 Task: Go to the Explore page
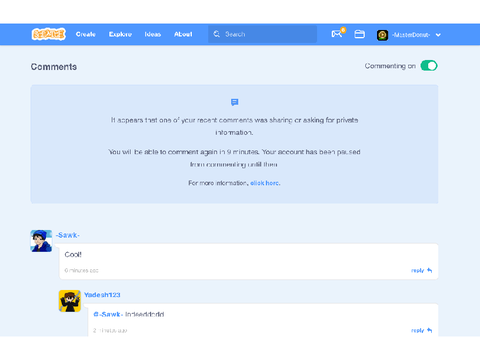pyautogui.click(x=120, y=34)
